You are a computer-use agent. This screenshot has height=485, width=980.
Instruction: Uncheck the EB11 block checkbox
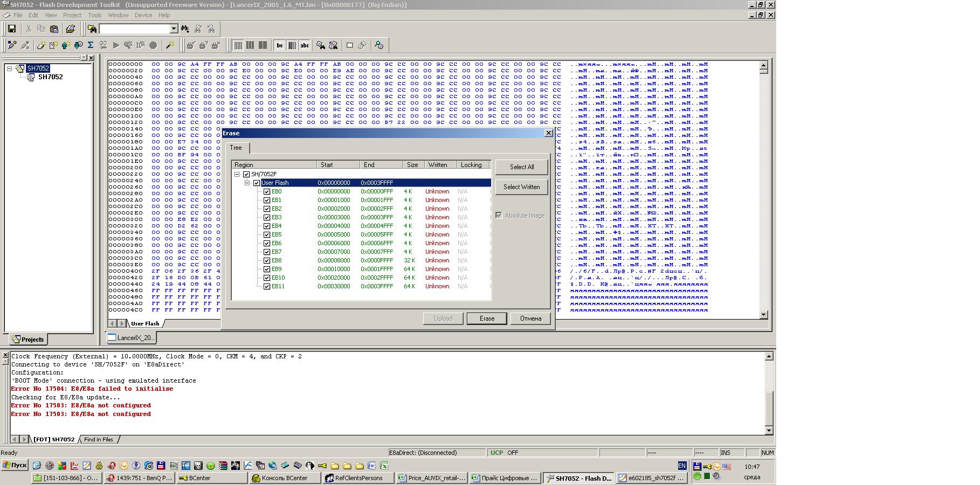tap(267, 286)
